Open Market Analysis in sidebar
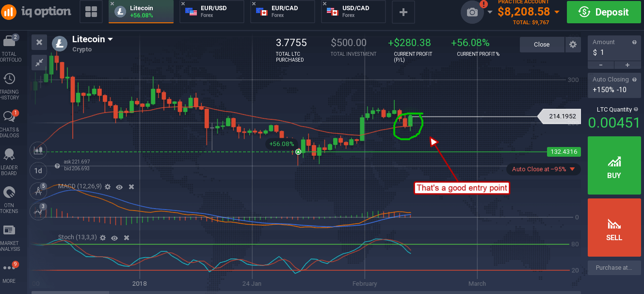This screenshot has width=644, height=294. click(9, 238)
